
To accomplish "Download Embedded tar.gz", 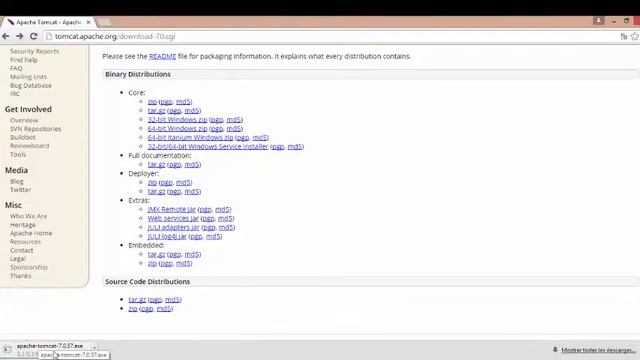I will tap(156, 254).
